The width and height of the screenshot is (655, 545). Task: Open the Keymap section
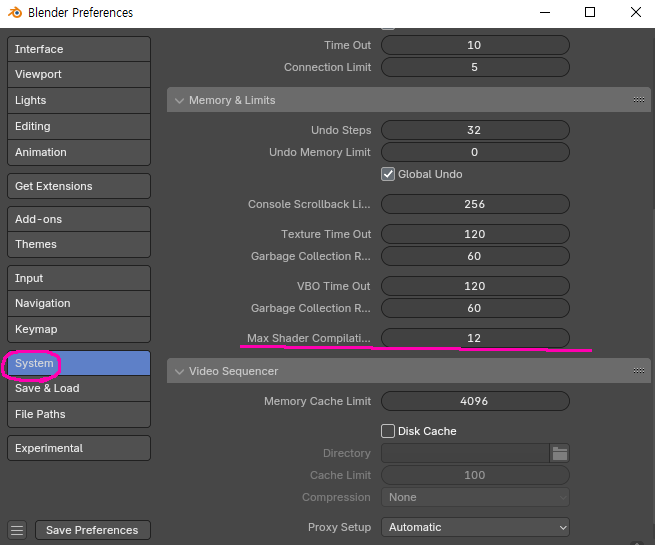tap(79, 330)
